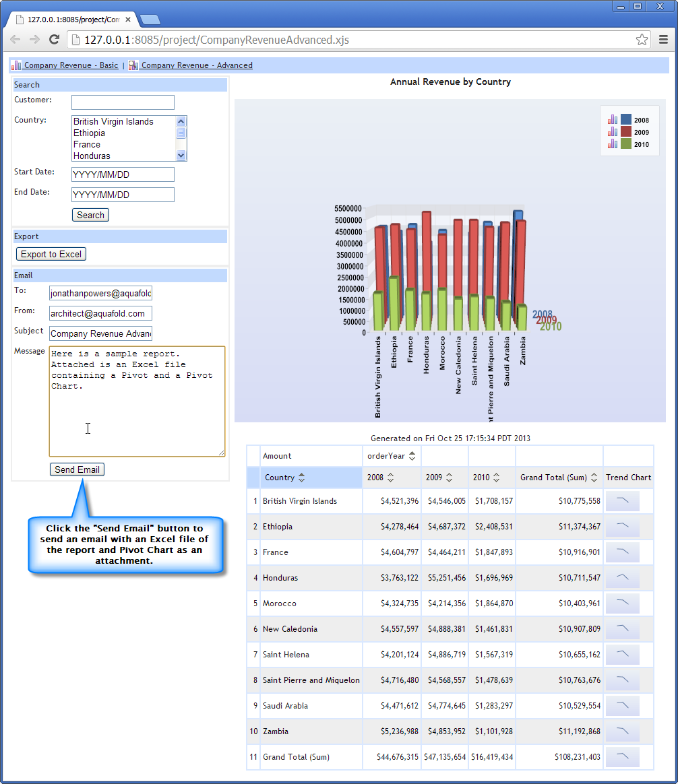Sort by the orderYear column arrows
678x784 pixels.
pyautogui.click(x=412, y=456)
